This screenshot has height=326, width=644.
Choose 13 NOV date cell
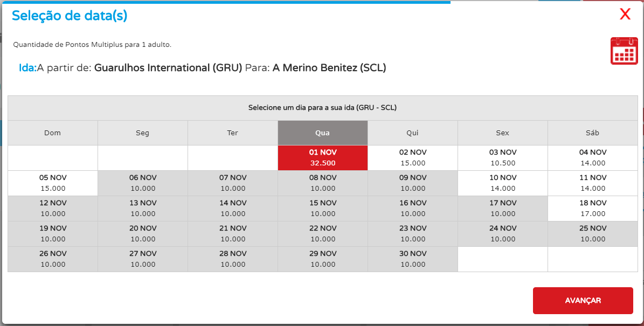point(142,209)
